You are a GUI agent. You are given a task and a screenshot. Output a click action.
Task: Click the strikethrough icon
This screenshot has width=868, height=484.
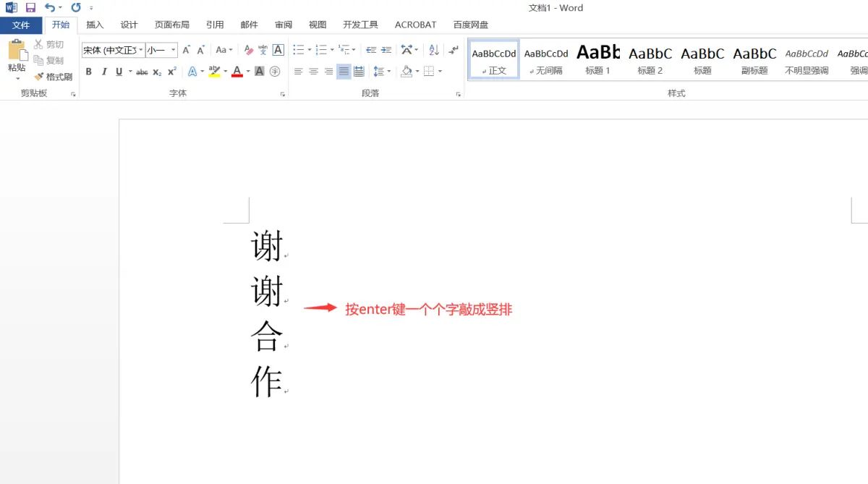143,72
